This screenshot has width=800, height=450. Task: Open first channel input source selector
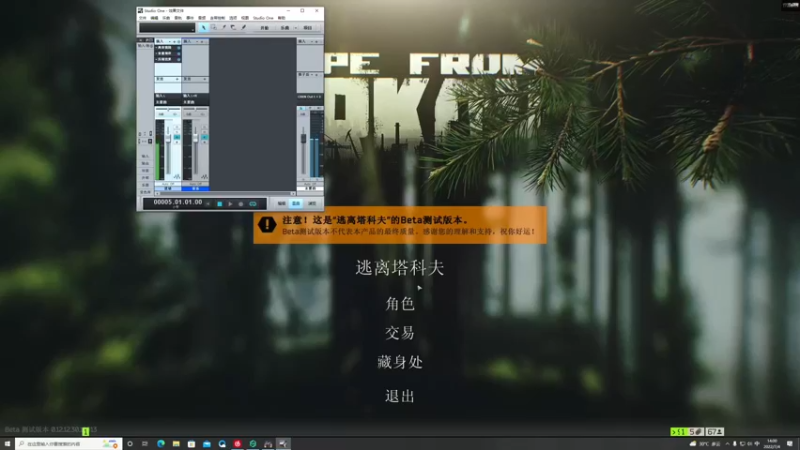point(168,96)
